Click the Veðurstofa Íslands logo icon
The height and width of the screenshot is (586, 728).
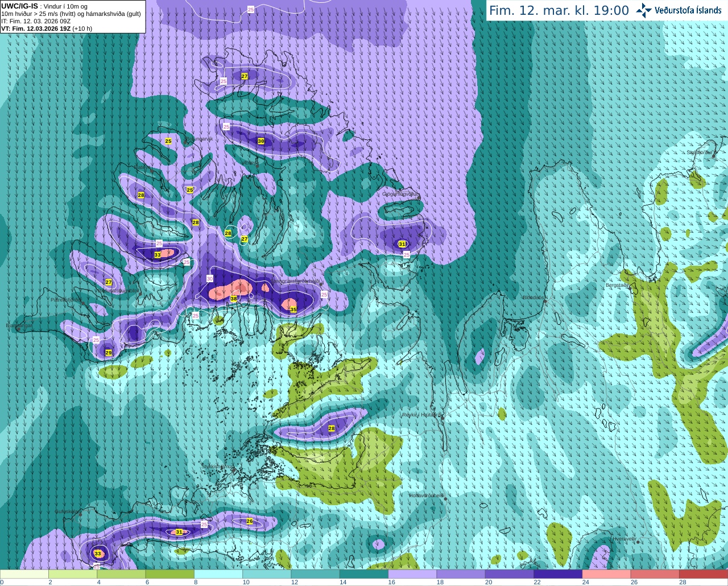pos(643,10)
